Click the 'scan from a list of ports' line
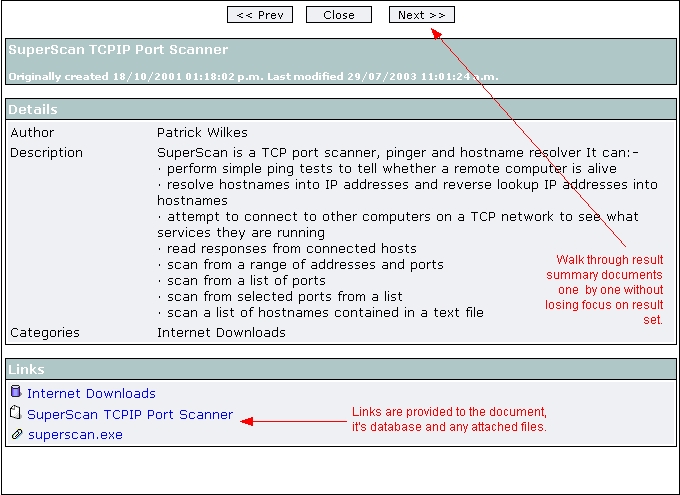Screen dimensions: 680x495 (241, 281)
